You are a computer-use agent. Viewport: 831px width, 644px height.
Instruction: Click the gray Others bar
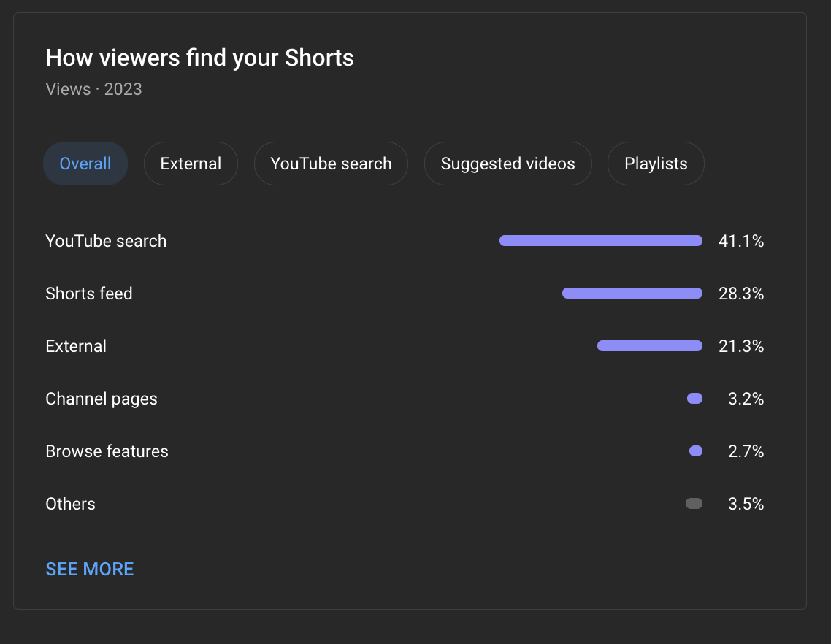694,503
